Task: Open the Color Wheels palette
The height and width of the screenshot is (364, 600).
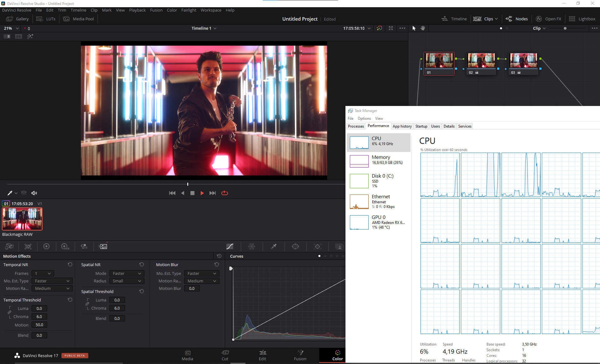Action: point(46,246)
